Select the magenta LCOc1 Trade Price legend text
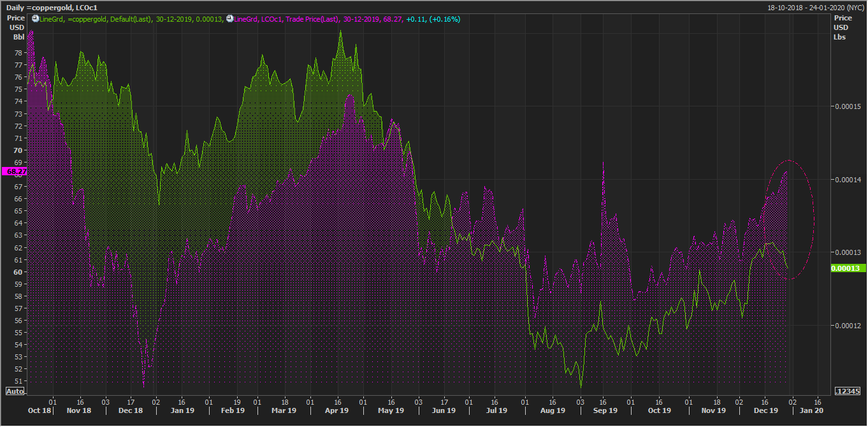Viewport: 868px width, 427px height. (x=319, y=19)
